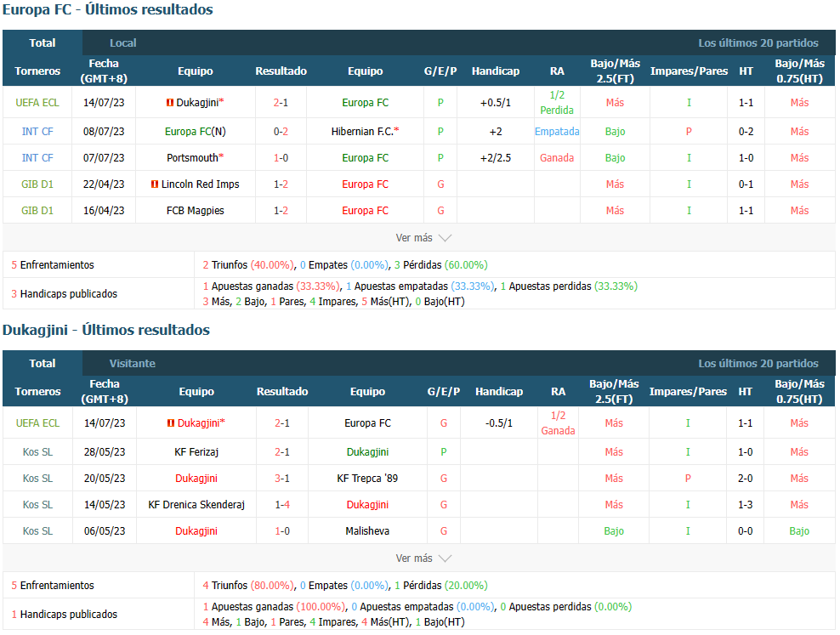This screenshot has height=635, width=840.
Task: Open UEFA ECL tournament link in Europa FC table
Action: pos(37,102)
